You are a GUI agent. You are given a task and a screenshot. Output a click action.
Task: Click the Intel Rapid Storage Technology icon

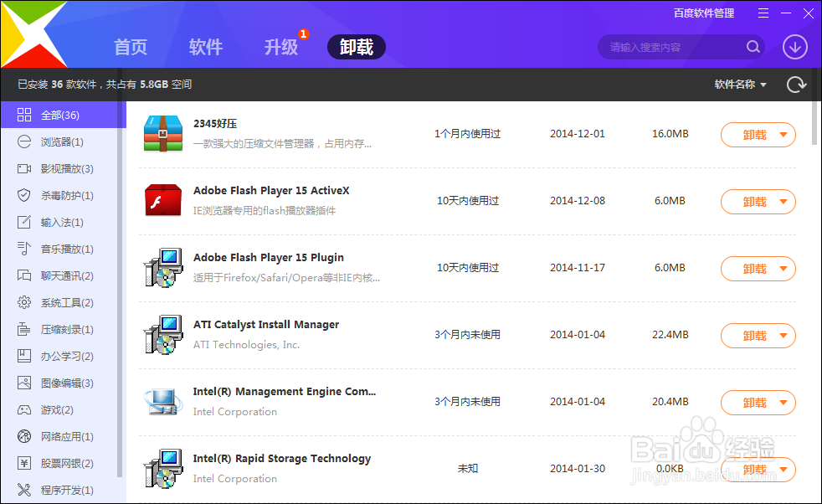(163, 468)
